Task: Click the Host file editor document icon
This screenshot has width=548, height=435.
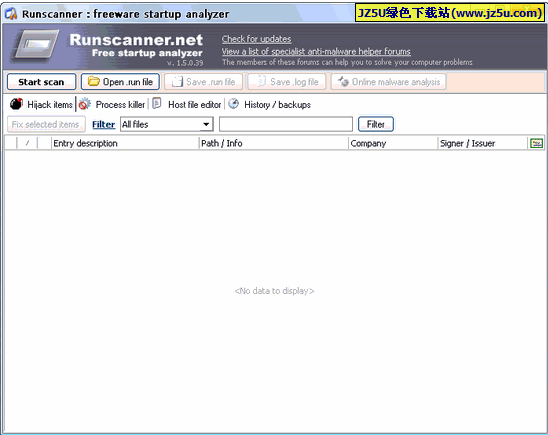Action: point(157,103)
